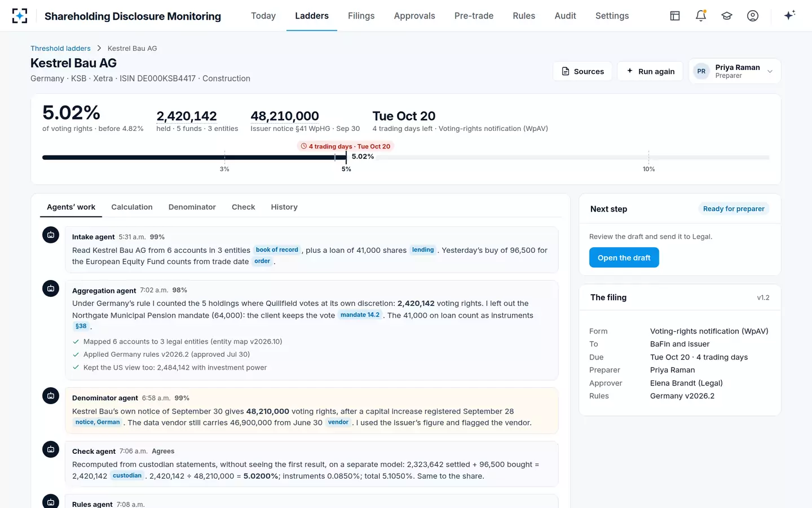Click the '4 trading days · Tue Oct 20' badge
This screenshot has width=812, height=508.
click(345, 146)
